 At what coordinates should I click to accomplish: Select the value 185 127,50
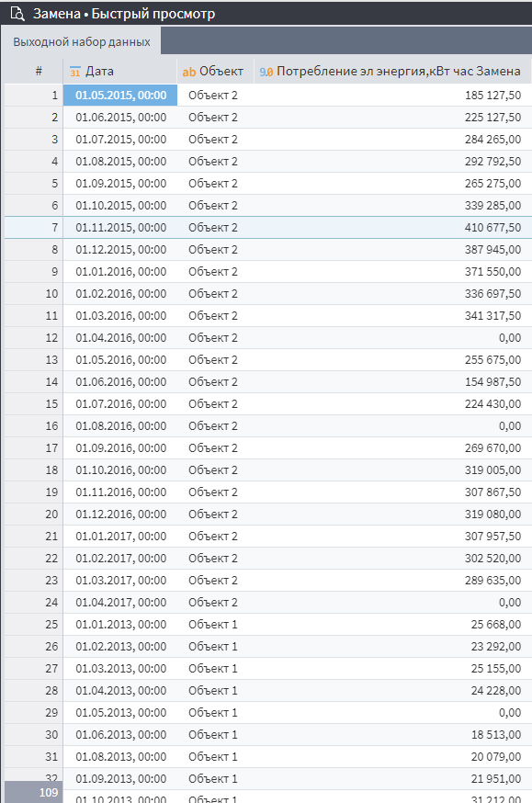492,96
